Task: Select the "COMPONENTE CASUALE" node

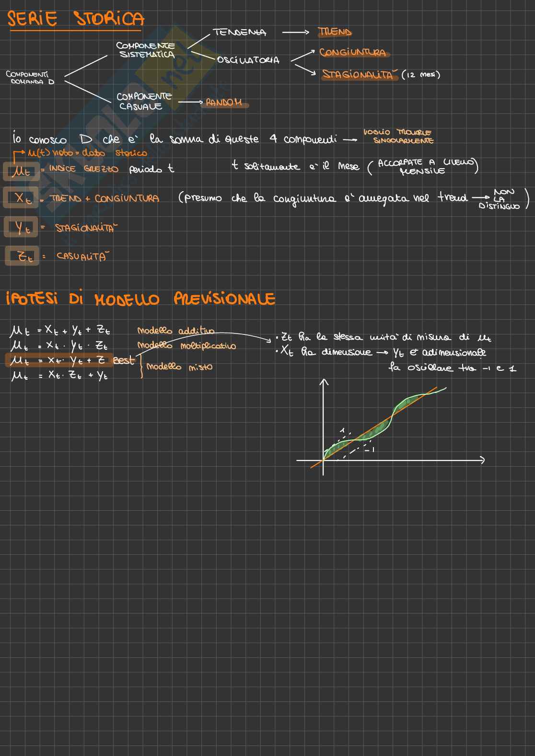Action: [x=143, y=101]
